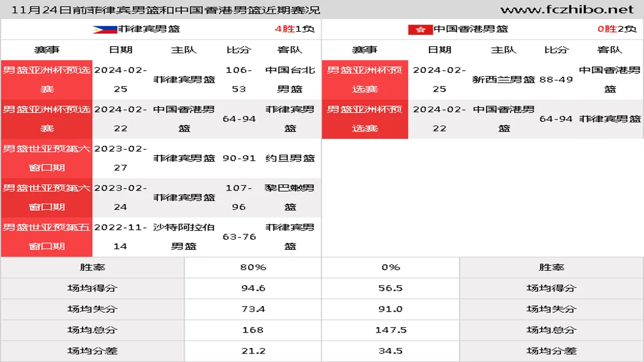Click the 34.5 point difference value
644x362 pixels.
coord(391,351)
